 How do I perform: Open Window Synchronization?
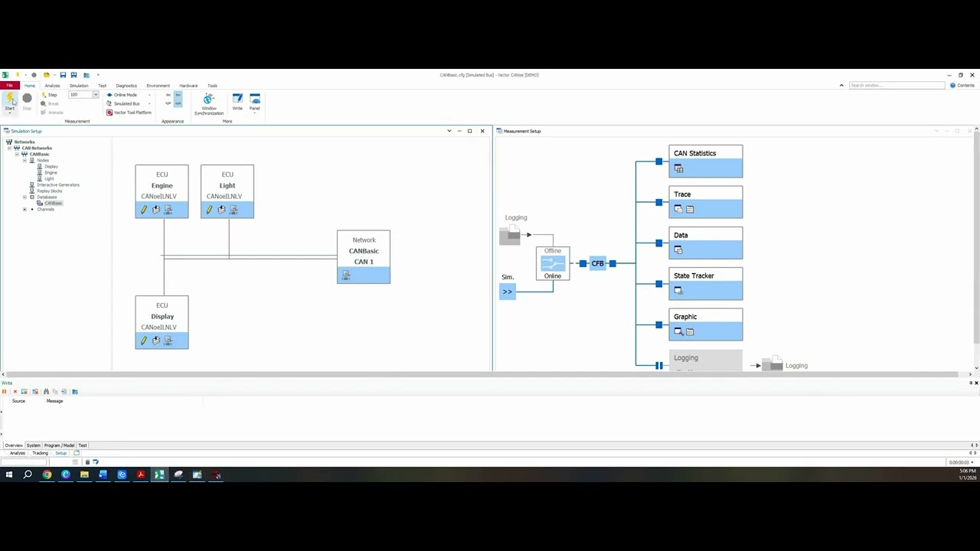point(208,104)
